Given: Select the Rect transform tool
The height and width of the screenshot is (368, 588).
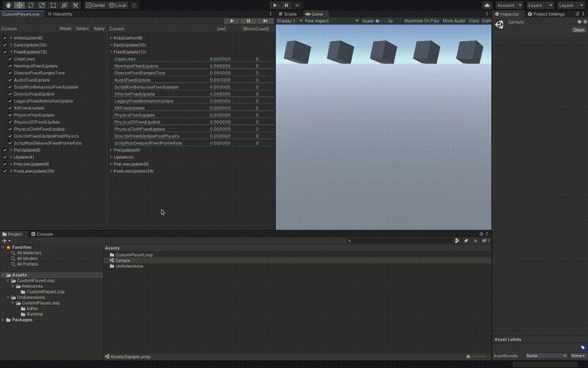Looking at the screenshot, I should coord(53,6).
